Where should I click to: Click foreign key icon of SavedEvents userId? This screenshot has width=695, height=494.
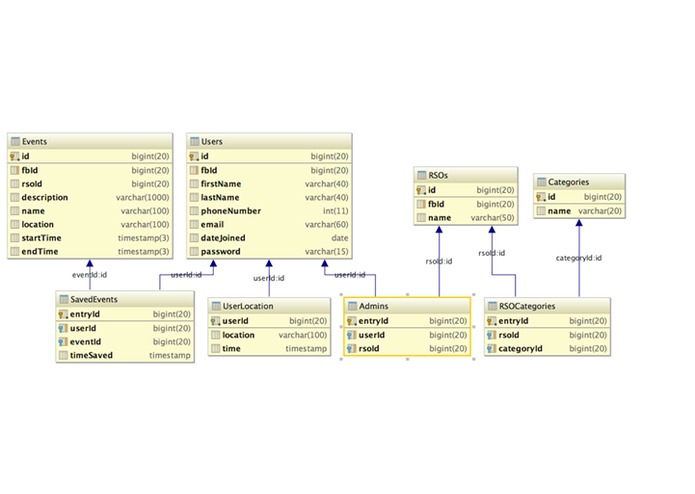[63, 328]
